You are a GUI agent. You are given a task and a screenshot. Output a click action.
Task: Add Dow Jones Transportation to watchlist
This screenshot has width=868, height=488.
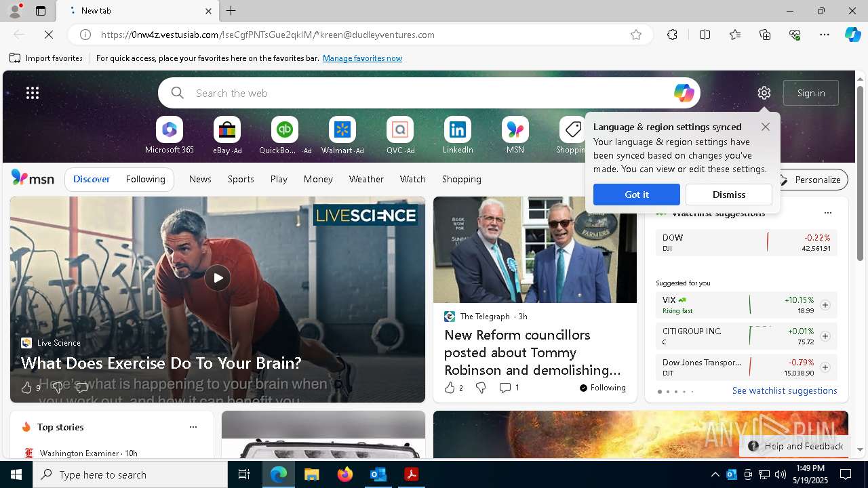[825, 367]
